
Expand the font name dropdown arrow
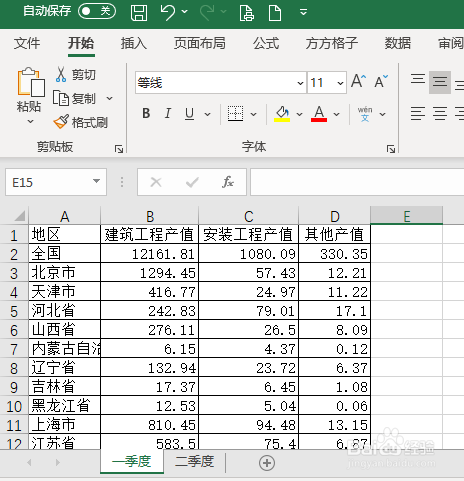point(300,83)
